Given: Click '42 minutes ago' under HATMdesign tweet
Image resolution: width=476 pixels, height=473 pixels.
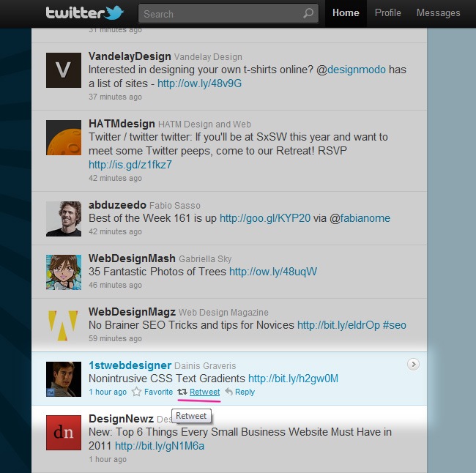Looking at the screenshot, I should (115, 178).
